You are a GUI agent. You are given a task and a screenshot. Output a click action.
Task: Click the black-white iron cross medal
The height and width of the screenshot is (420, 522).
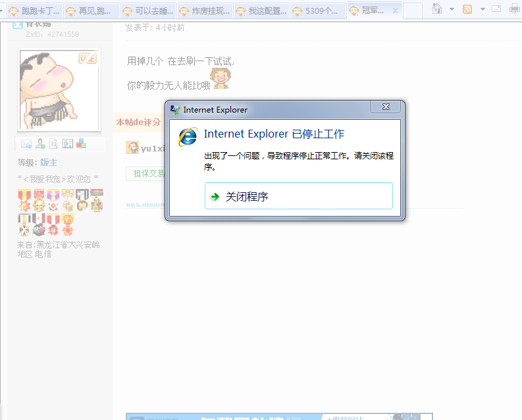click(24, 225)
